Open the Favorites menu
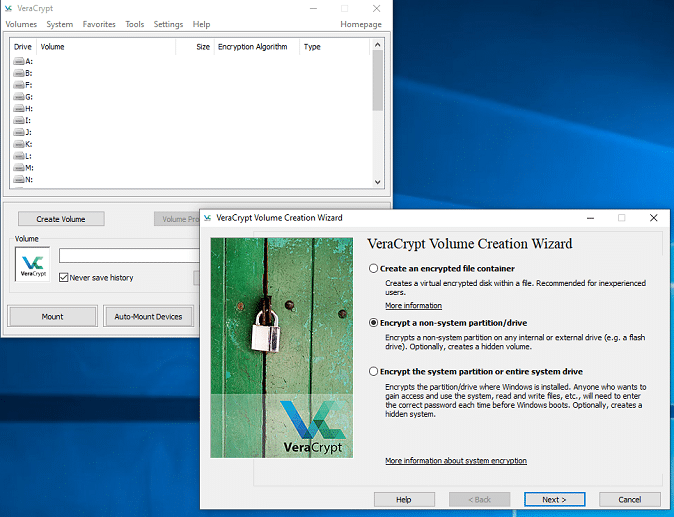This screenshot has height=517, width=674. click(99, 24)
